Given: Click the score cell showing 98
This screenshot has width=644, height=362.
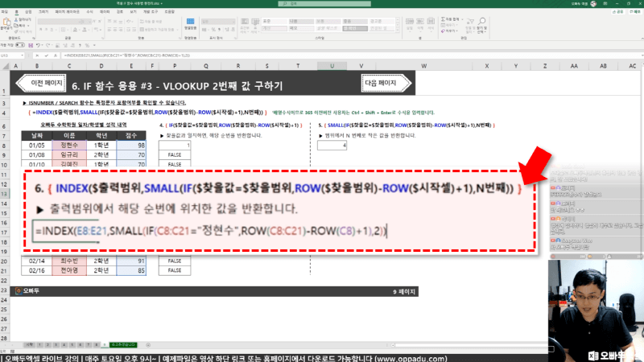Looking at the screenshot, I should point(131,146).
